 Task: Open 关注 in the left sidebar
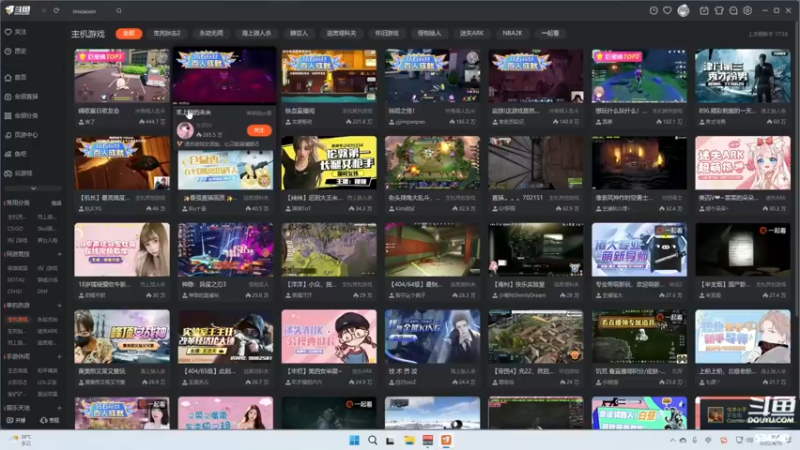tap(16, 32)
